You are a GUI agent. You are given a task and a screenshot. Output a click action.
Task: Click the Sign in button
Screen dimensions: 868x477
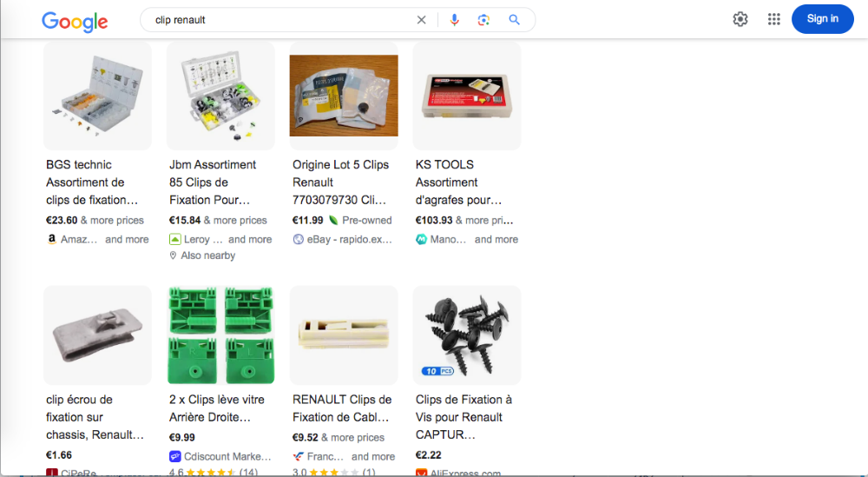click(x=823, y=19)
